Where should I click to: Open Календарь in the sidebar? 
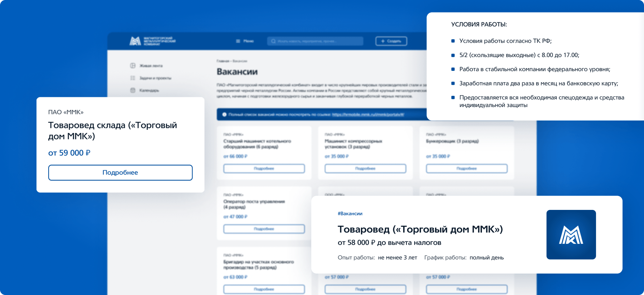click(x=145, y=90)
